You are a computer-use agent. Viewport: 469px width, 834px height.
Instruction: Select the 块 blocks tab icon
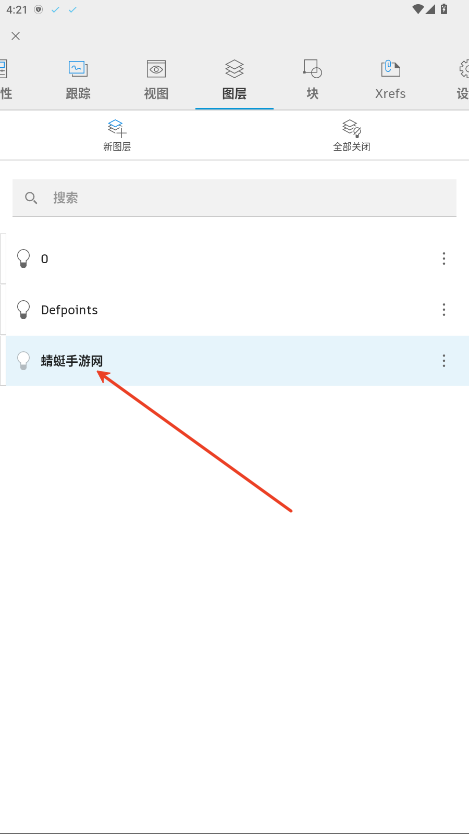click(312, 69)
